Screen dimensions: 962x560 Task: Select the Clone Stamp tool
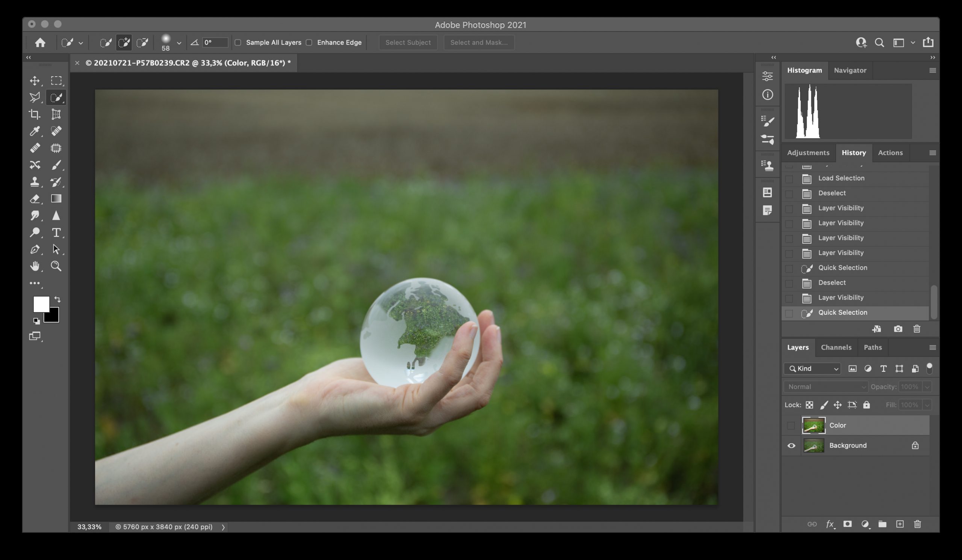(x=35, y=182)
